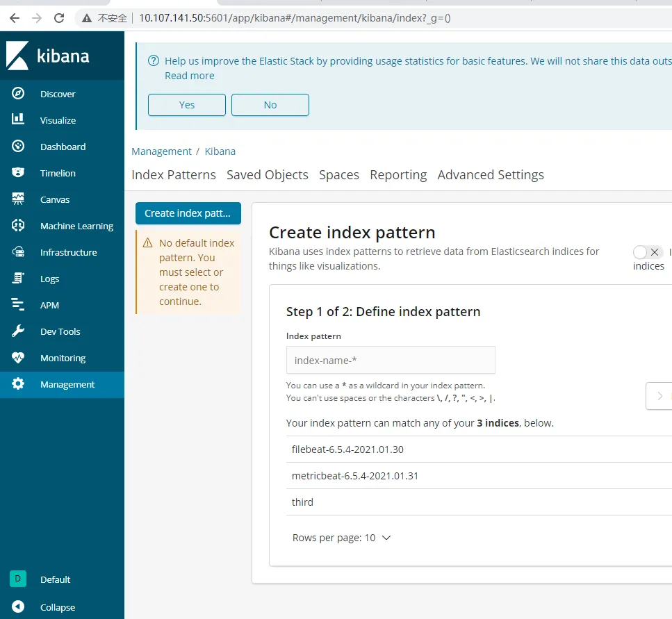Click the Create index pattern button
This screenshot has width=672, height=619.
coord(188,213)
